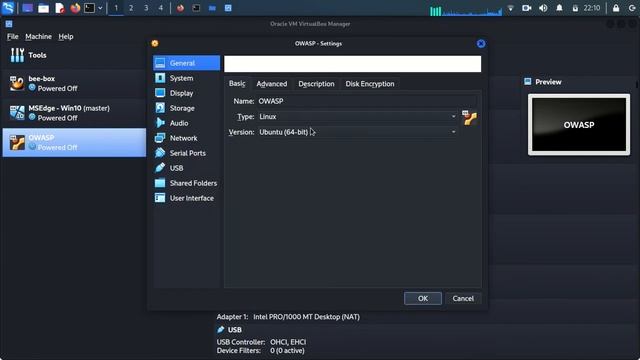Click the clock showing 22:10
Image resolution: width=640 pixels, height=360 pixels.
[591, 8]
